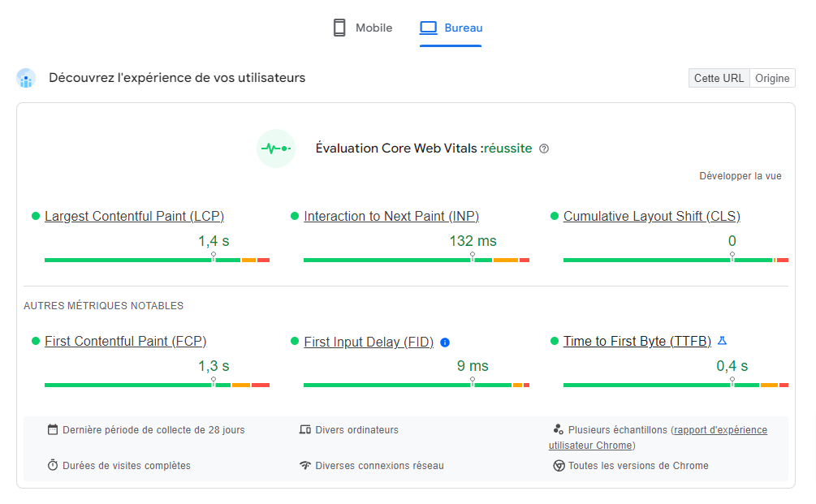Open the Time to First Byte (TTFB) link

click(x=637, y=342)
